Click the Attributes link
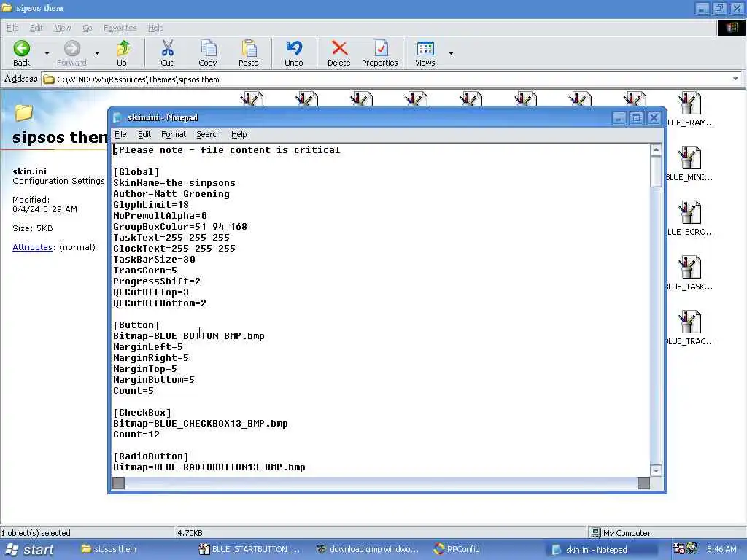Screen dimensions: 747x560 [x=32, y=247]
